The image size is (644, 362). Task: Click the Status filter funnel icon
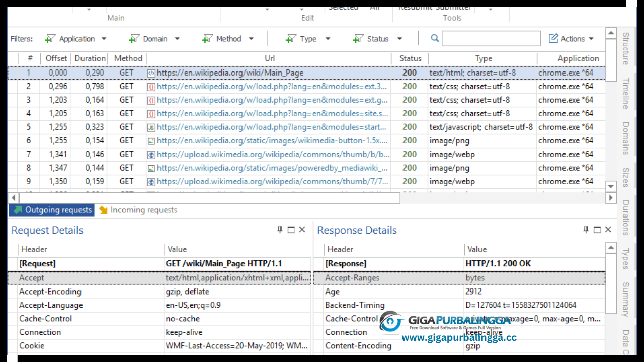tap(358, 39)
